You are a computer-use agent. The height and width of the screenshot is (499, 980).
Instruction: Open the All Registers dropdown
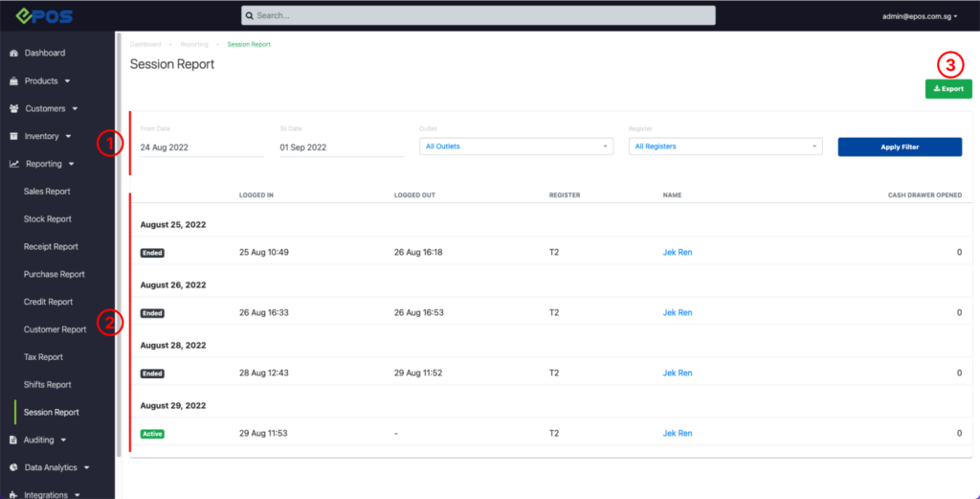coord(724,147)
